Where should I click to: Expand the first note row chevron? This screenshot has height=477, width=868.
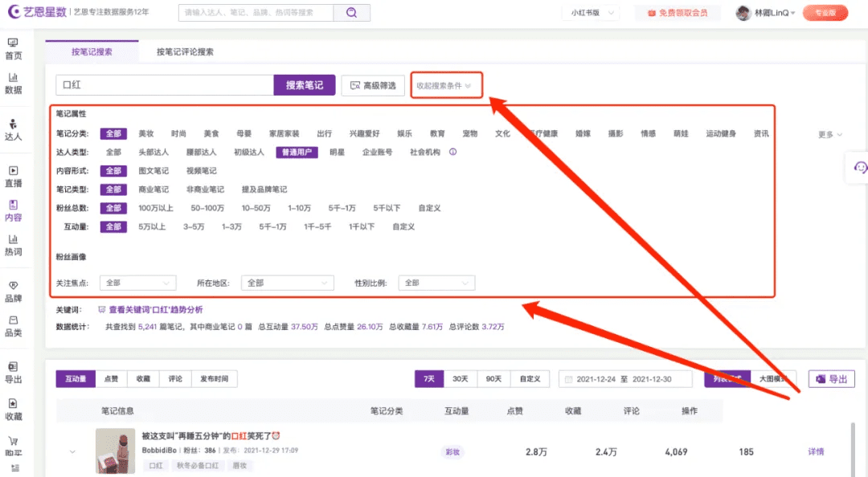[x=72, y=452]
